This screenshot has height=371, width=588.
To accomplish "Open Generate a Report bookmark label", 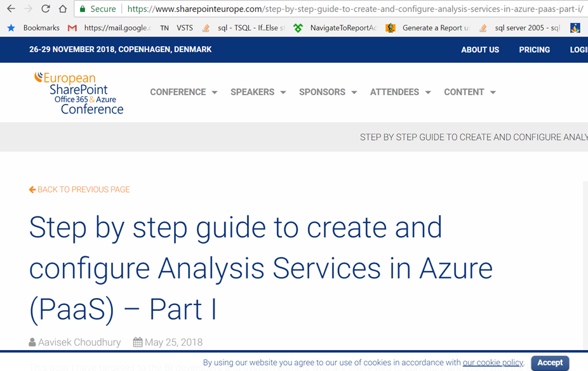I will (x=436, y=28).
